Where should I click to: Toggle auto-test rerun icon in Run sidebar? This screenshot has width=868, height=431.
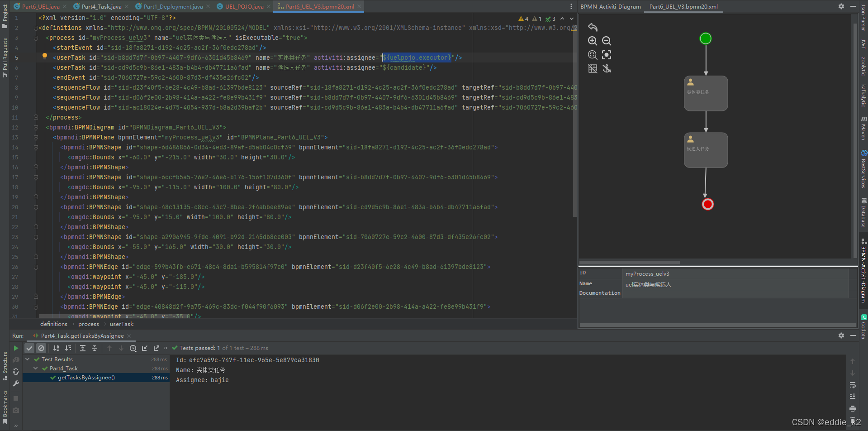(x=16, y=372)
